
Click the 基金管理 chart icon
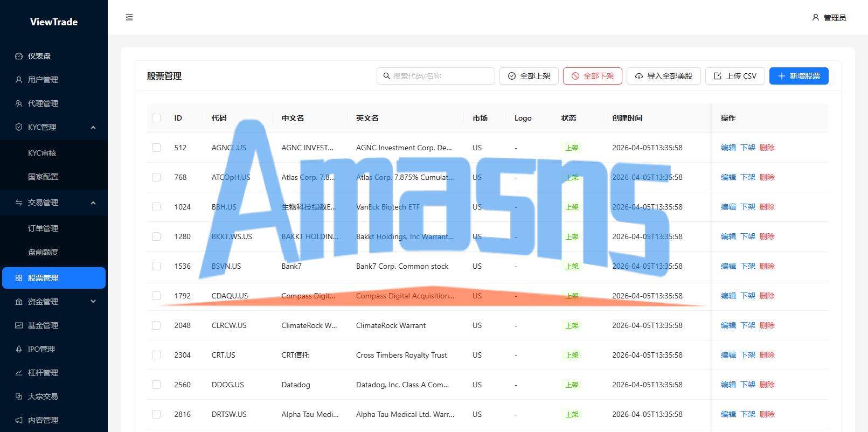(x=19, y=325)
